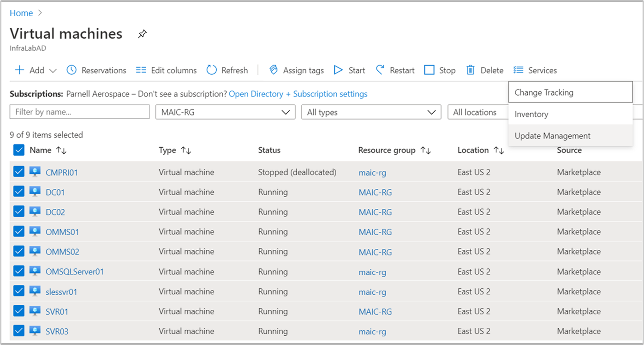Expand the All types filter dropdown

coord(371,112)
